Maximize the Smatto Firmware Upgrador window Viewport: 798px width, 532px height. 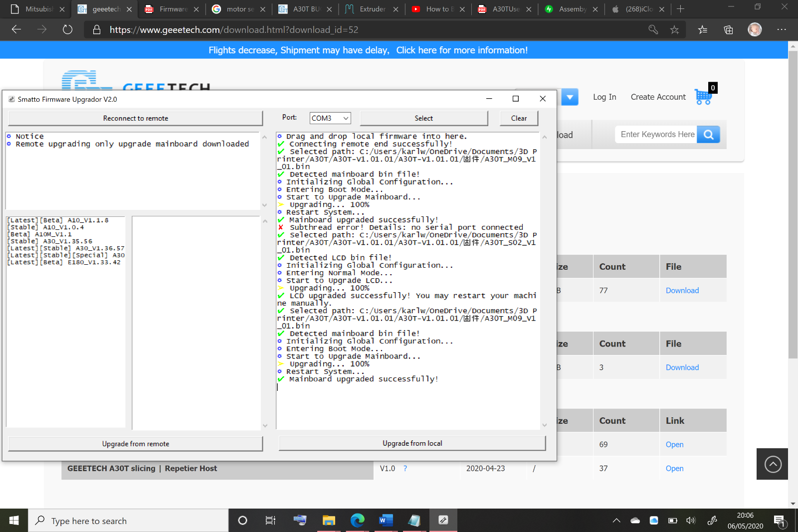click(x=516, y=99)
